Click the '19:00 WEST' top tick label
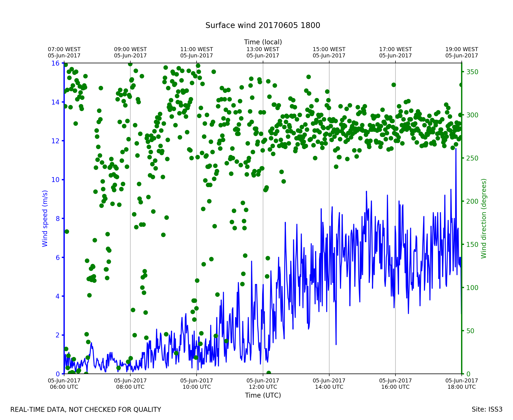513x420 pixels. 461,49
